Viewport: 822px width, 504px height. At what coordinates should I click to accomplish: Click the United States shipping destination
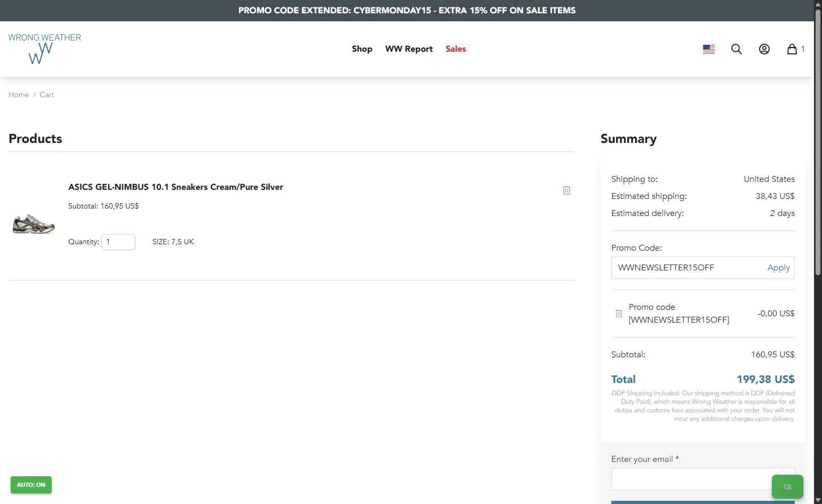(769, 179)
